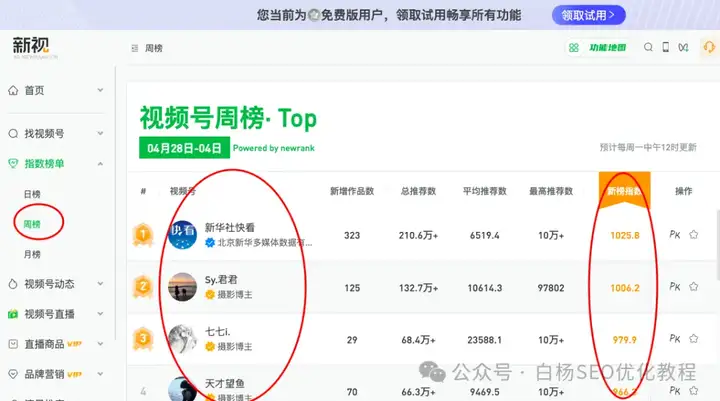Screen dimensions: 720x401
Task: Open the 视频号动态 menu item
Action: tap(49, 284)
